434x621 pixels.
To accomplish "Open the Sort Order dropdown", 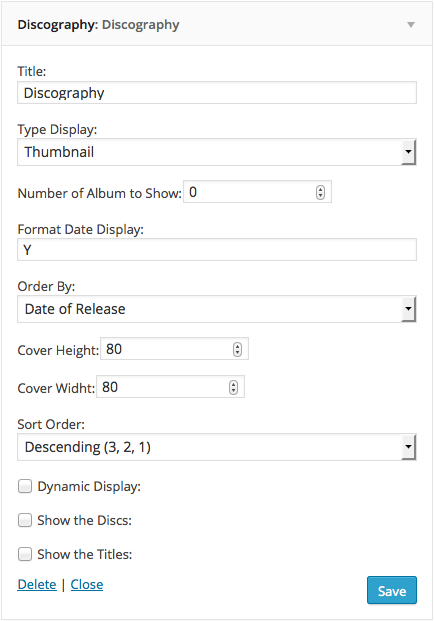I will [217, 447].
